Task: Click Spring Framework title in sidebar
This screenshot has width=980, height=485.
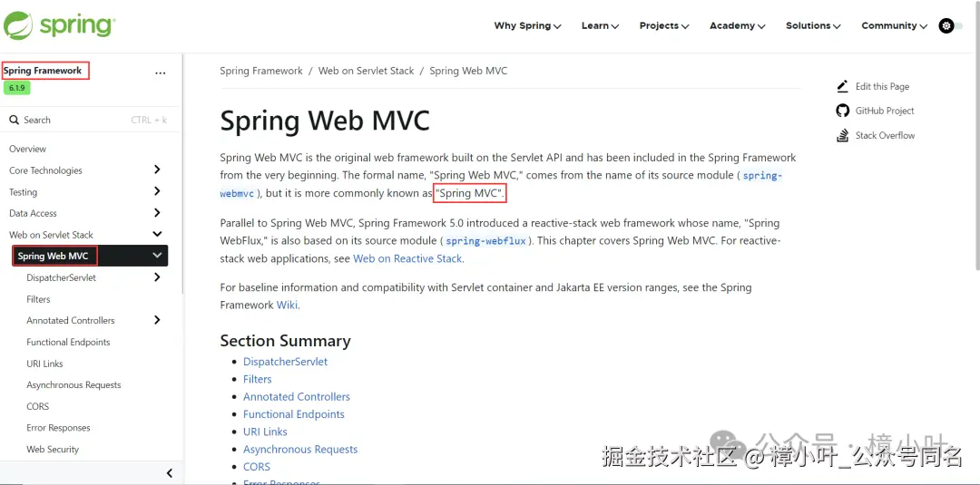Action: pos(43,71)
